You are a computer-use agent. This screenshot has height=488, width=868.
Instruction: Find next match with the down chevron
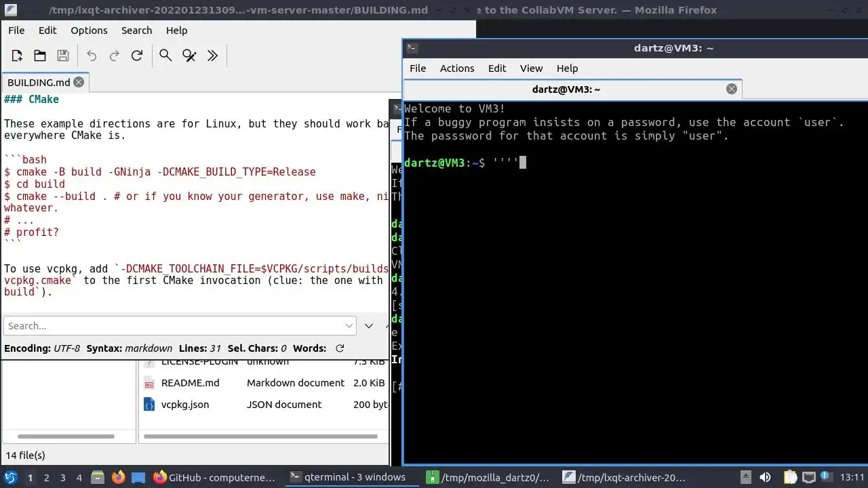point(369,326)
